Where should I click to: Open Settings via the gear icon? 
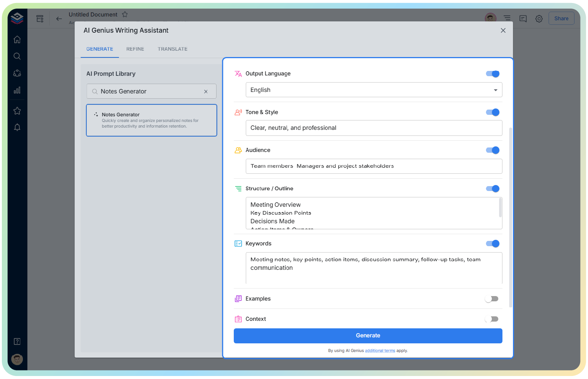[539, 18]
